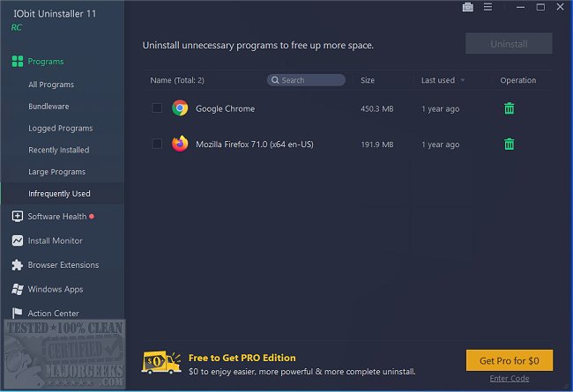
Task: Show Recently Installed programs
Action: click(59, 150)
